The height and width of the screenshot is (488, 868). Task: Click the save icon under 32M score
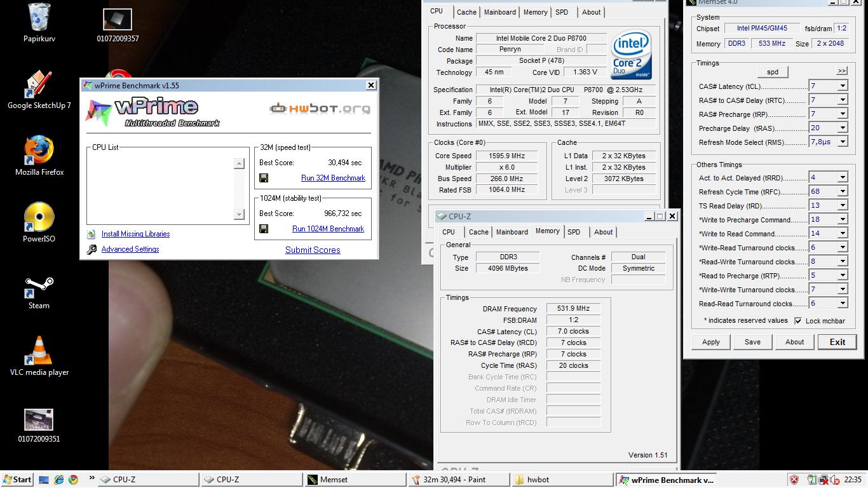[x=264, y=178]
